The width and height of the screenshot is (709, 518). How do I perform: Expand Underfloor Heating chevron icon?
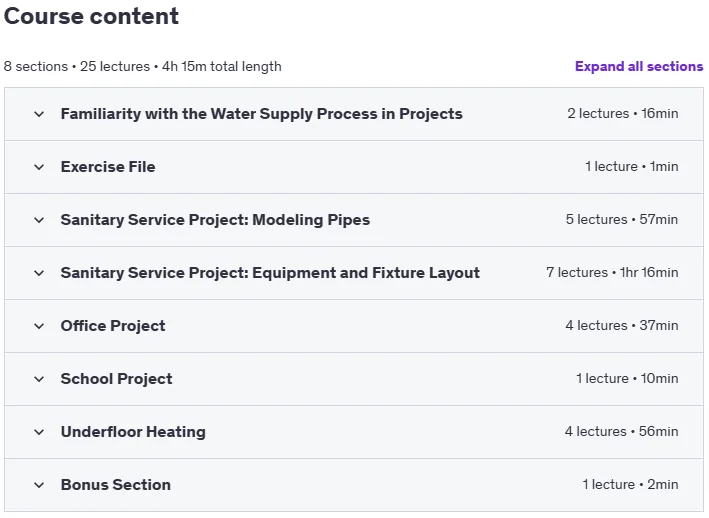39,432
